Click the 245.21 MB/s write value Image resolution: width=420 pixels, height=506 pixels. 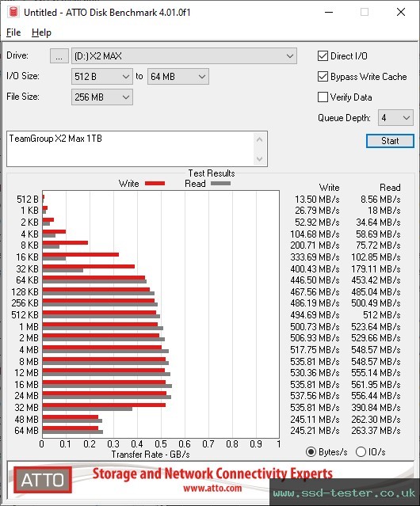click(x=315, y=431)
